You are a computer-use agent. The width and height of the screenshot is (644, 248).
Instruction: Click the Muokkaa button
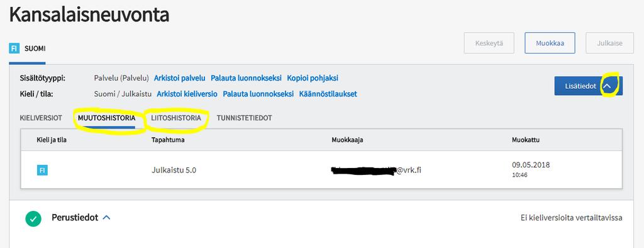[550, 43]
